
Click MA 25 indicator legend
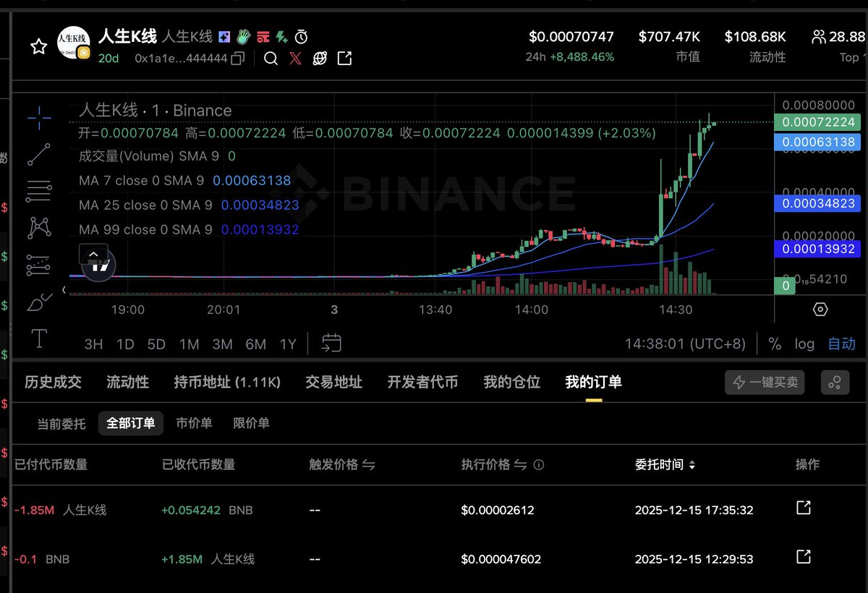pyautogui.click(x=189, y=205)
